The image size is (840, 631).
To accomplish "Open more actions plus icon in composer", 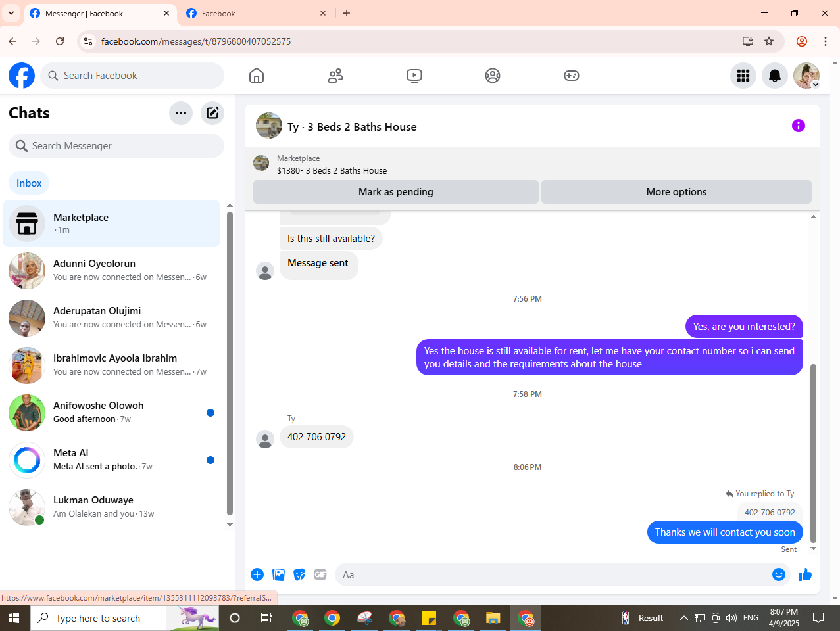I will coord(257,574).
